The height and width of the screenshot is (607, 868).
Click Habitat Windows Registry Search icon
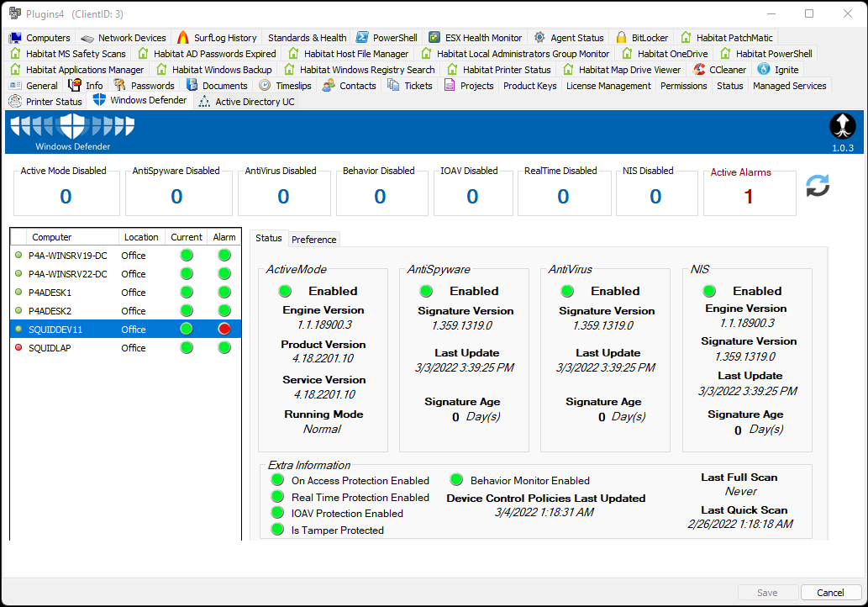coord(289,70)
